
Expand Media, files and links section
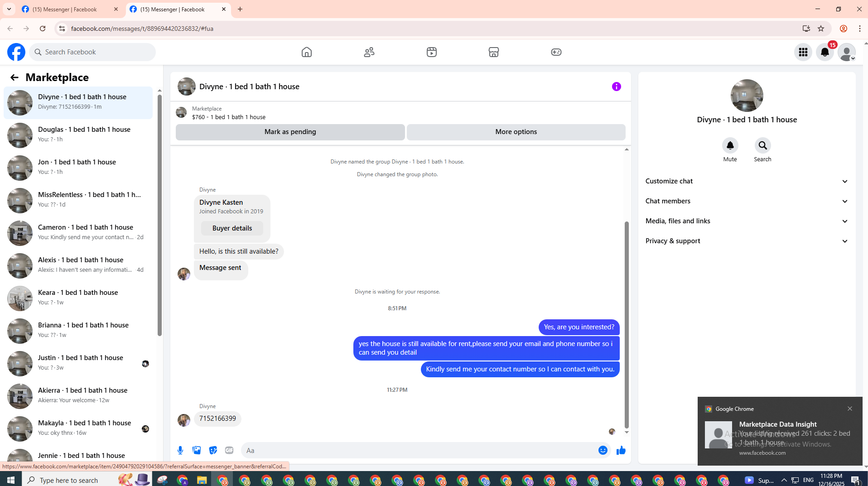coord(747,221)
